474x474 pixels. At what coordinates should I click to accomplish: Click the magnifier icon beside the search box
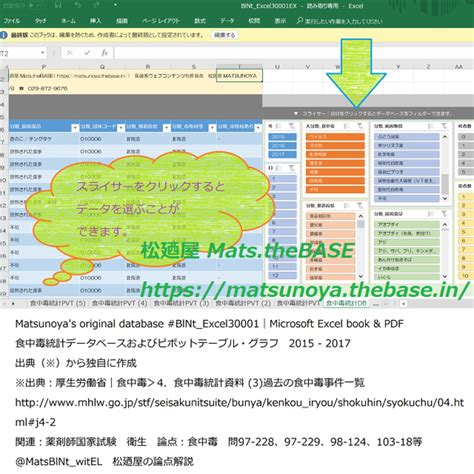(x=300, y=21)
